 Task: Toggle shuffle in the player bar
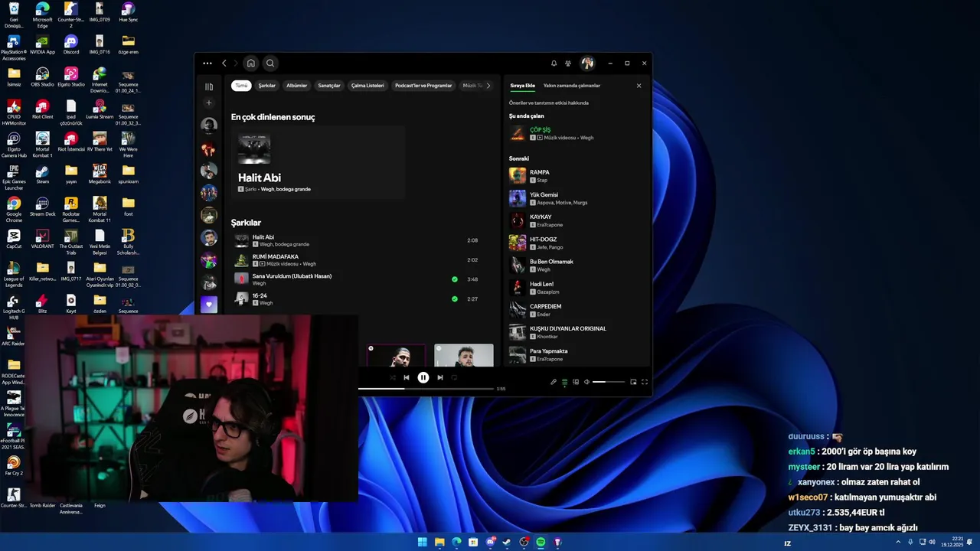click(392, 377)
